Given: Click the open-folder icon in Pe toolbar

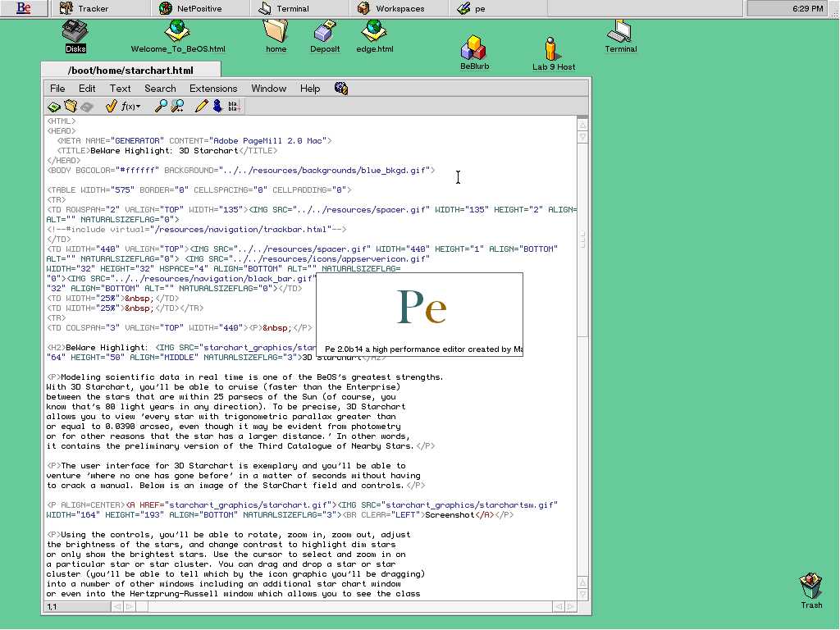Looking at the screenshot, I should tap(71, 106).
